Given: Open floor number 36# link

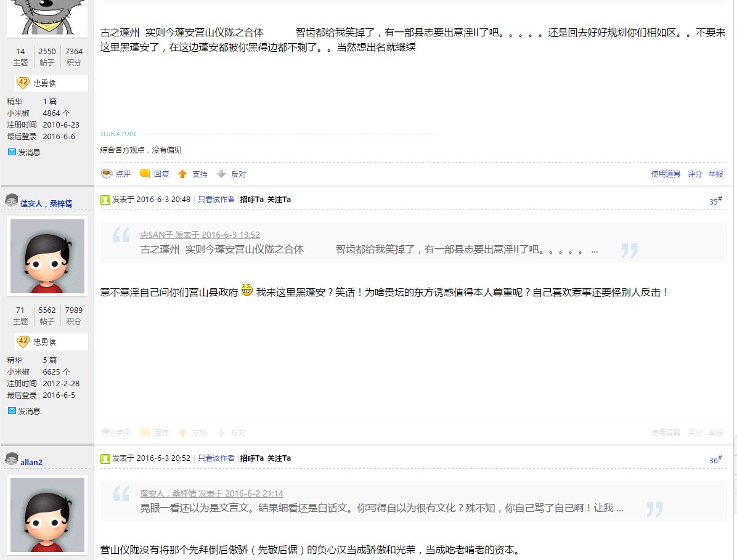Looking at the screenshot, I should coord(715,460).
